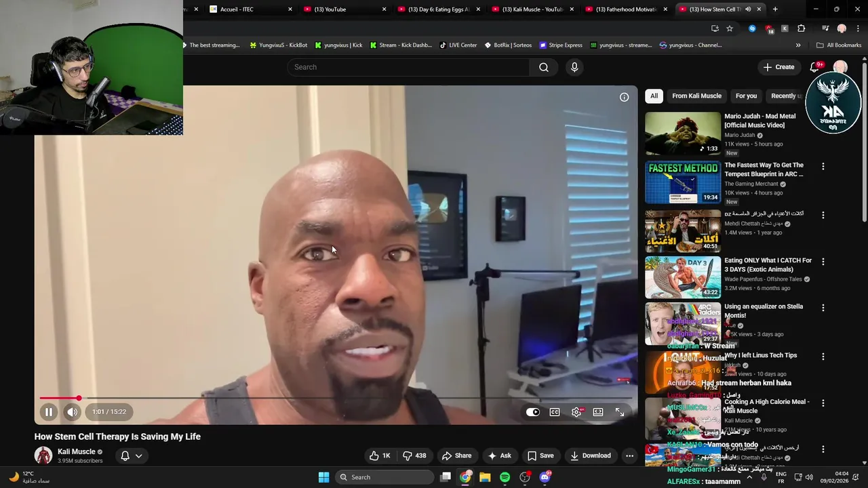The image size is (868, 488).
Task: Turn on closed captions (CC)
Action: (x=555, y=412)
